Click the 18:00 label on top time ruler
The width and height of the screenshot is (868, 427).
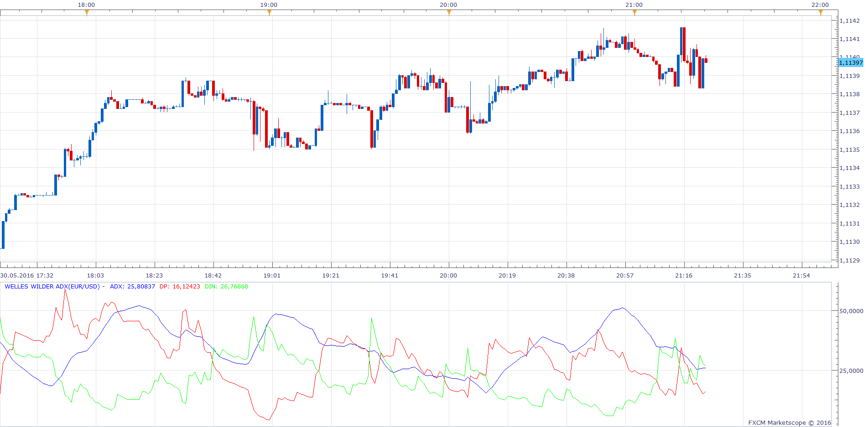point(86,5)
